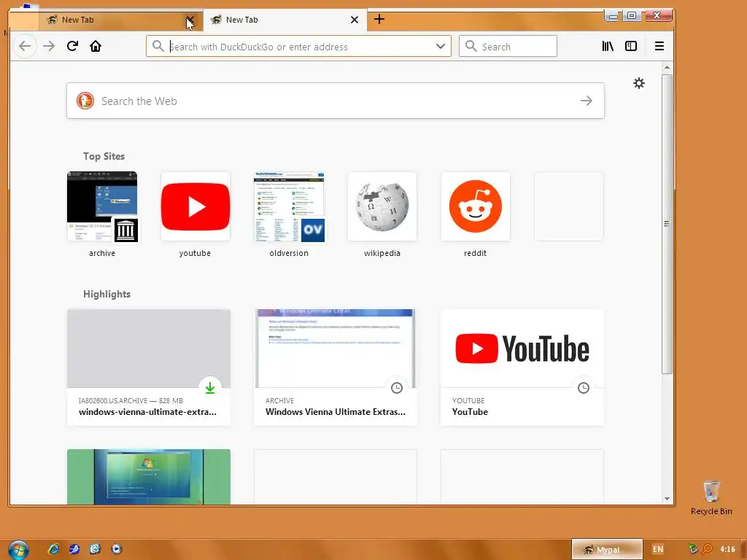
Task: Click the Search the Web field
Action: coord(336,101)
